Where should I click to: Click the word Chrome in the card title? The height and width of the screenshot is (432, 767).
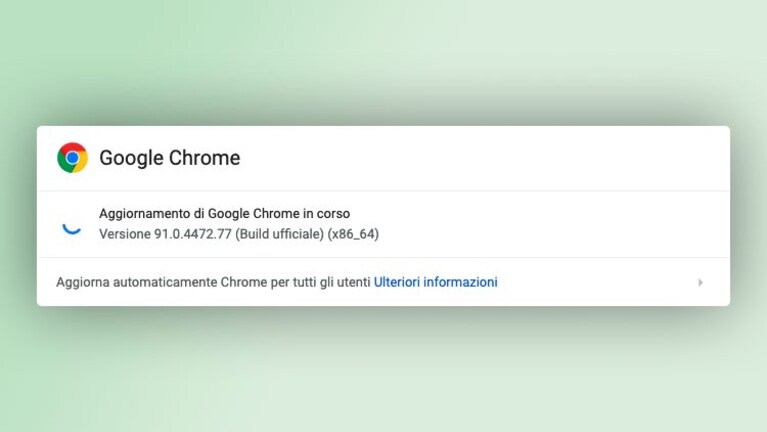204,158
